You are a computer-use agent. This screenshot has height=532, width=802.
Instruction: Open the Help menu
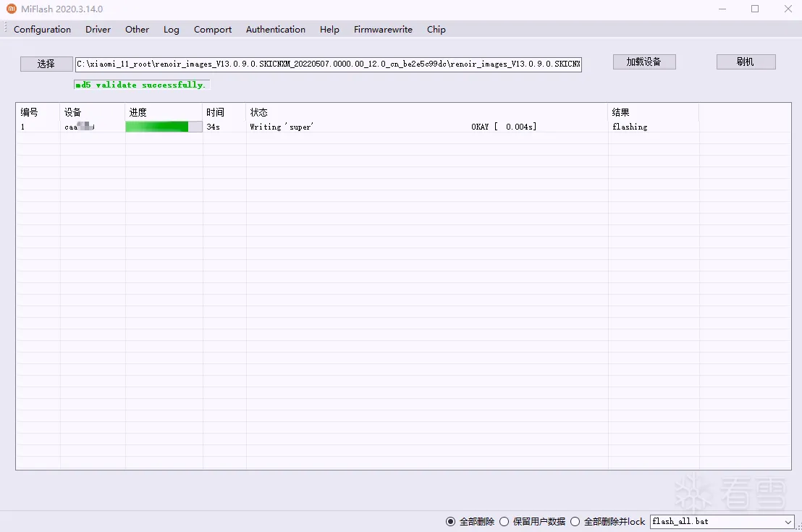click(x=329, y=29)
